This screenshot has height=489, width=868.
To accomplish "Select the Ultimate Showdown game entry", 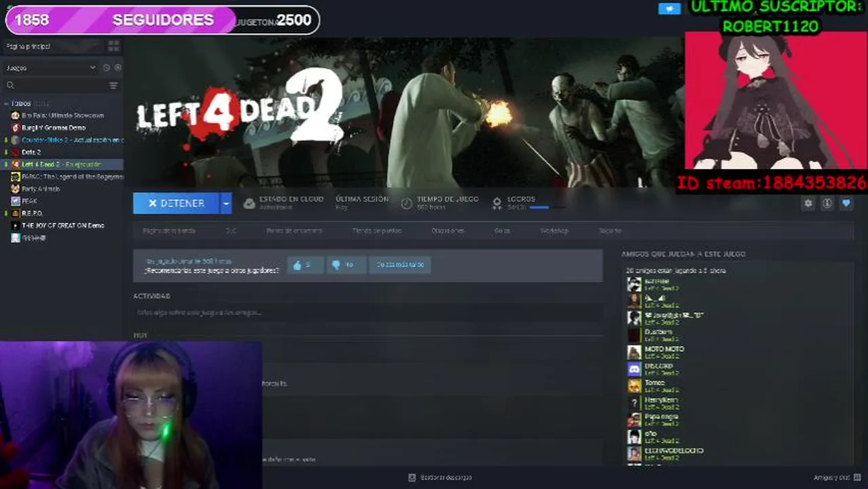I will [x=62, y=115].
